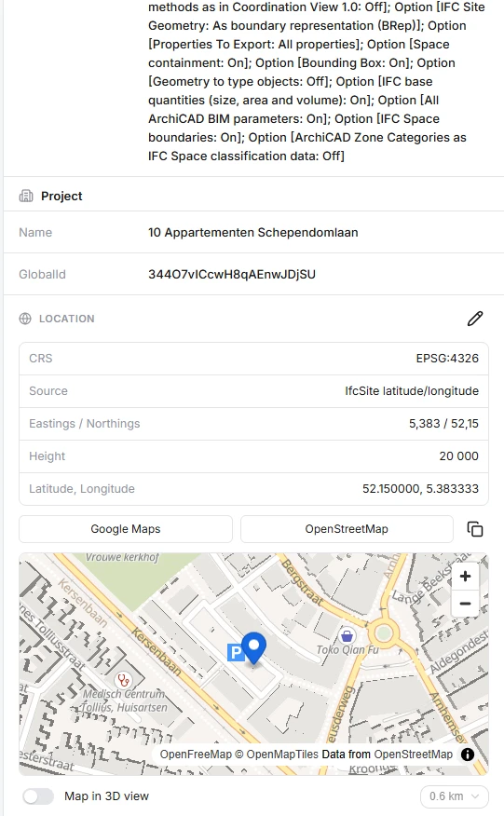This screenshot has width=504, height=816.
Task: Open location in OpenStreetMap
Action: point(347,529)
